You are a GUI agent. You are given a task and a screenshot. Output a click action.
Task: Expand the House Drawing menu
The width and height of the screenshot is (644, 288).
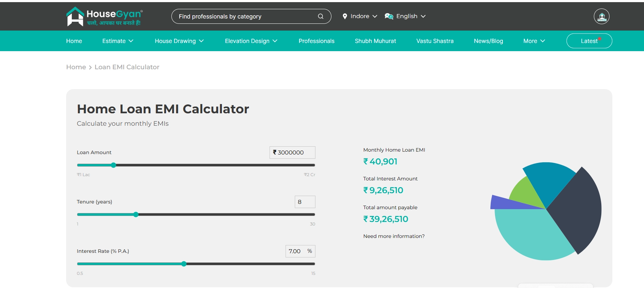[x=179, y=41]
